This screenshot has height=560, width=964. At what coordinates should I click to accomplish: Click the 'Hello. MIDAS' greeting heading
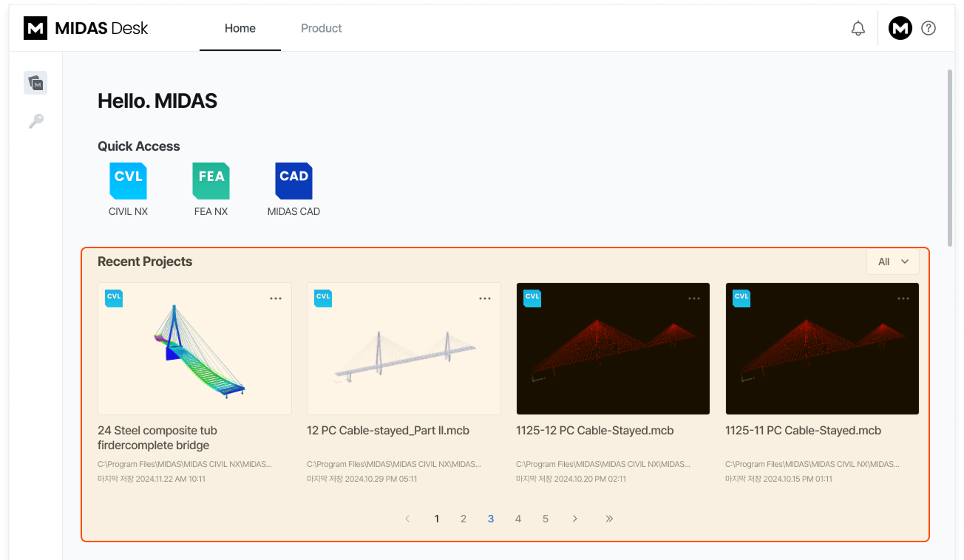157,101
